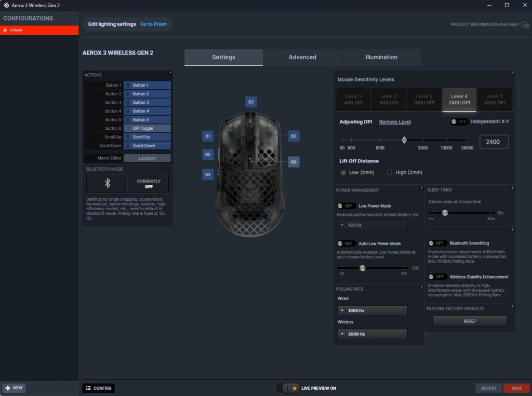
Task: Open help for Mouse Sensitivity Levels
Action: point(512,73)
